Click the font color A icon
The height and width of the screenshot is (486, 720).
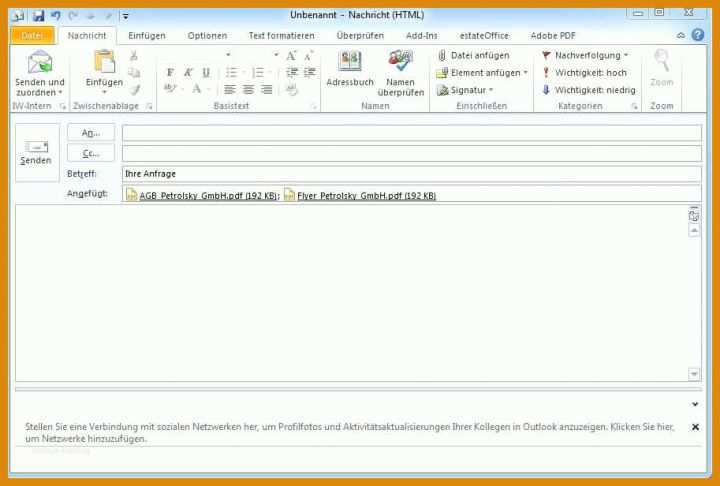click(x=197, y=89)
